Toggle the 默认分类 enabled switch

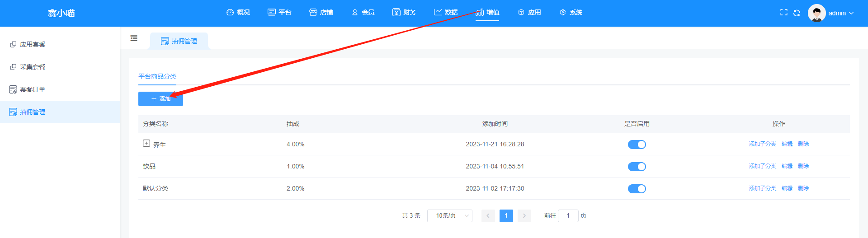(637, 189)
